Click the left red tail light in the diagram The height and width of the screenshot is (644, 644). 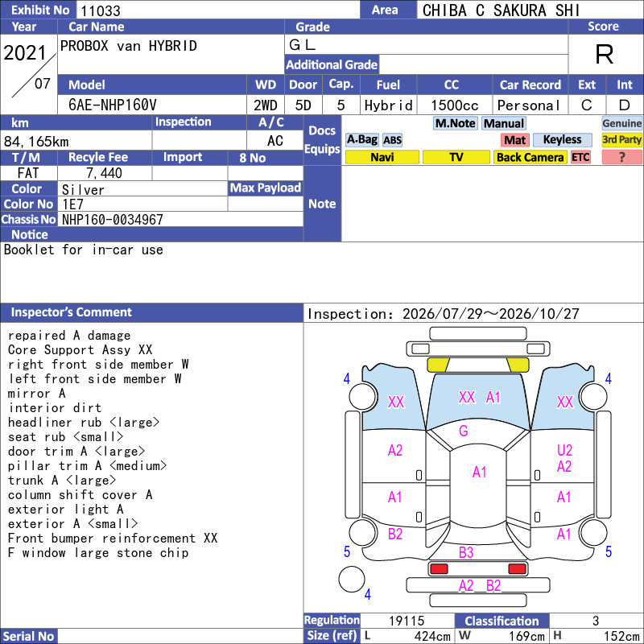click(x=439, y=569)
